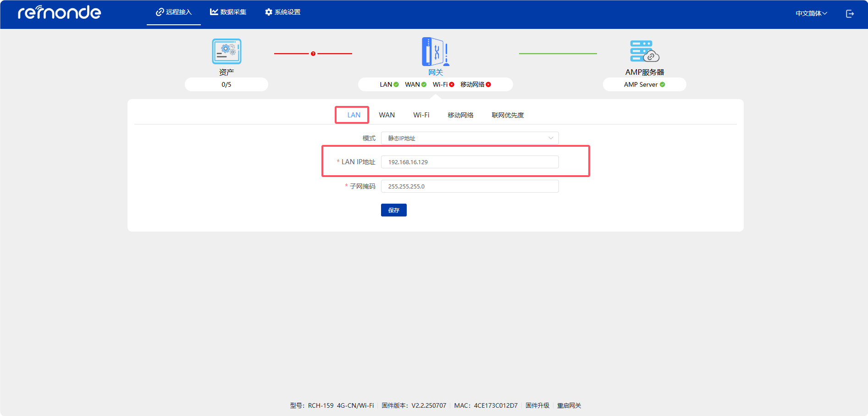Switch to the 联网优先度 tab
Screen dimensions: 868x416
pyautogui.click(x=508, y=115)
